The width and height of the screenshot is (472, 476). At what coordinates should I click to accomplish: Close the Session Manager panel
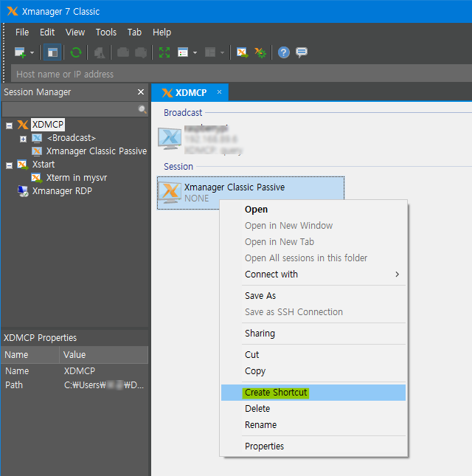[x=141, y=92]
